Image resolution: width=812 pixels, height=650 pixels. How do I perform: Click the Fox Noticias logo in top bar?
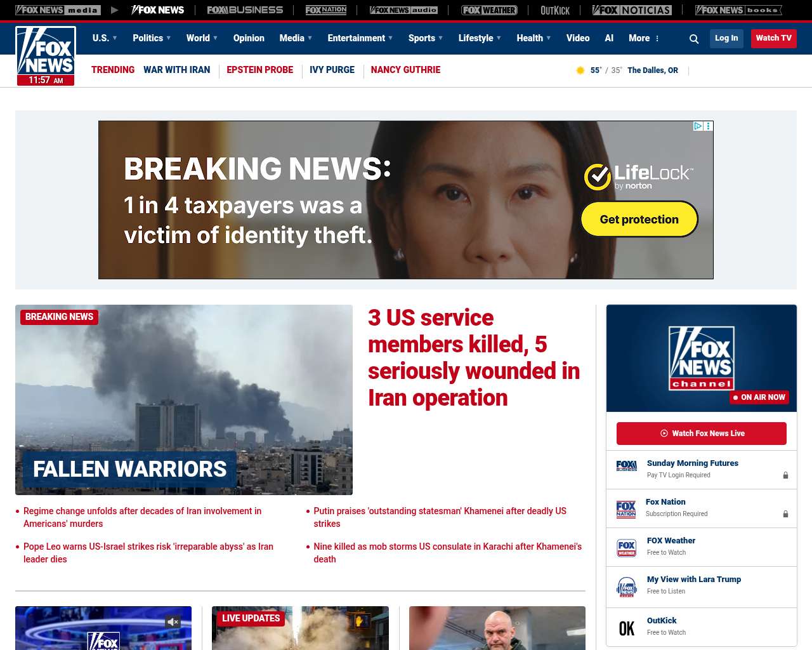click(632, 10)
